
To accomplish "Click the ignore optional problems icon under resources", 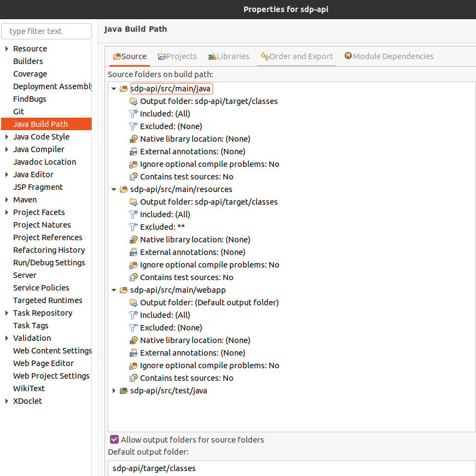I will (133, 265).
